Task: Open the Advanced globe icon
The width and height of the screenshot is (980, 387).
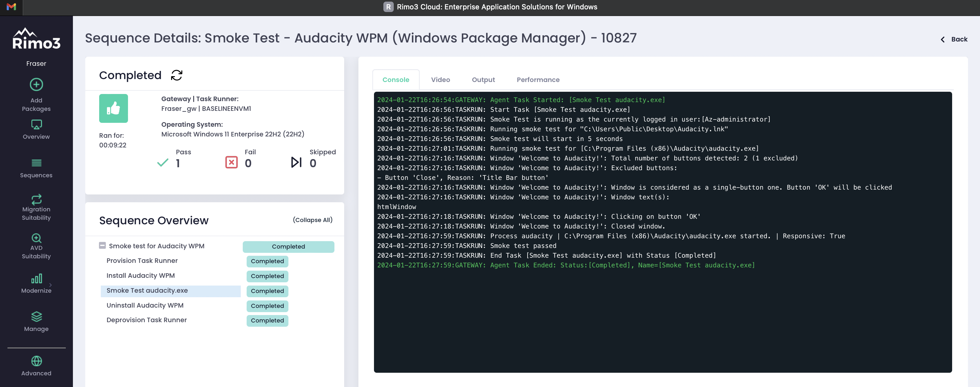Action: pyautogui.click(x=36, y=361)
